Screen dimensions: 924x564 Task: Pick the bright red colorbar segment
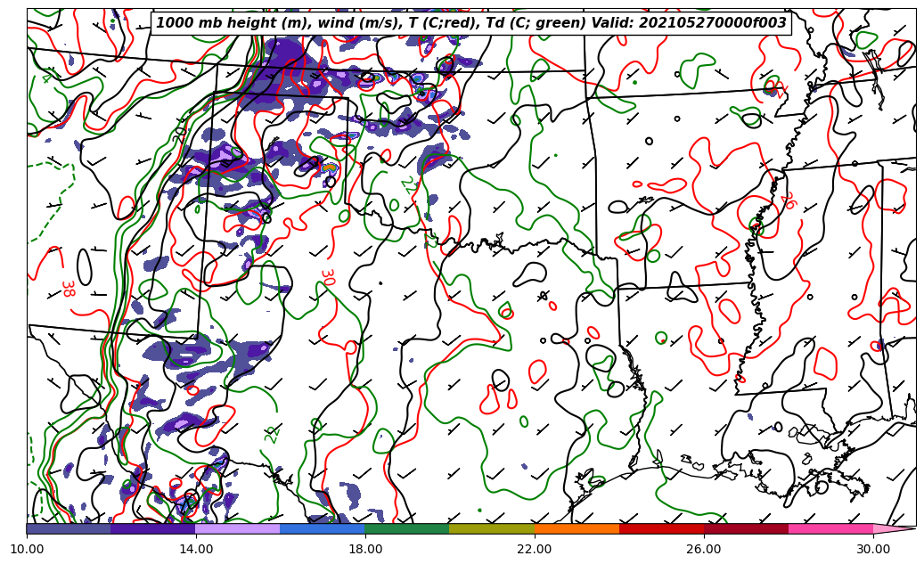pos(661,528)
